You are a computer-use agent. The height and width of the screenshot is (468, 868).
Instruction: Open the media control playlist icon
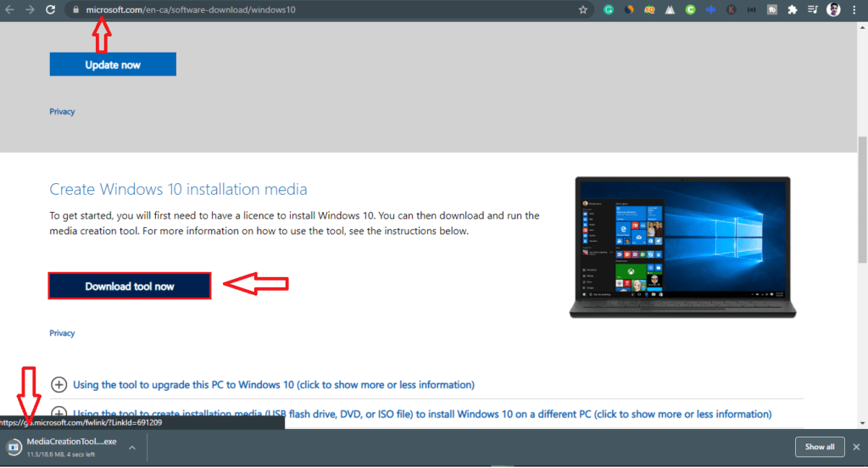(813, 9)
